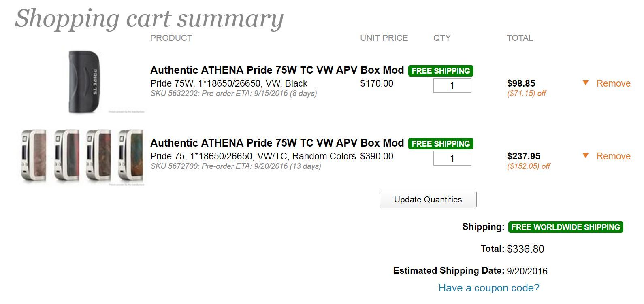Click the orange triangle beside the first Remove
644x304 pixels.
click(x=585, y=83)
